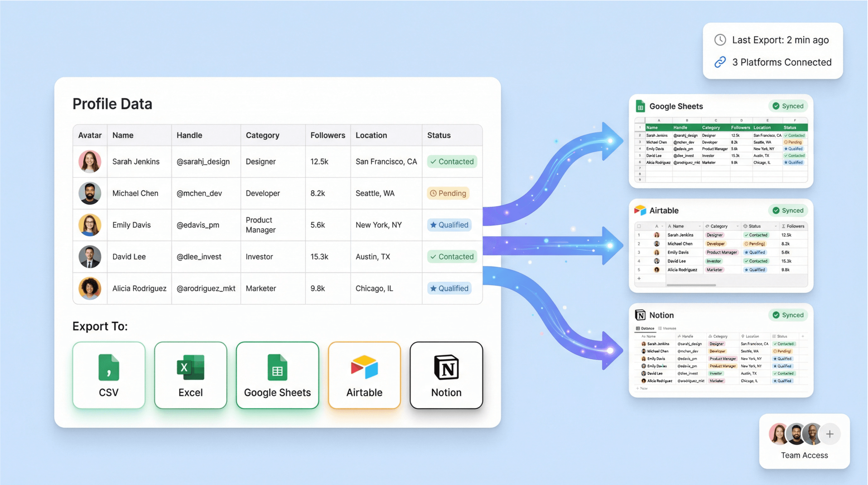868x485 pixels.
Task: Open the Airtable Status column dropdown arrow
Action: [776, 226]
